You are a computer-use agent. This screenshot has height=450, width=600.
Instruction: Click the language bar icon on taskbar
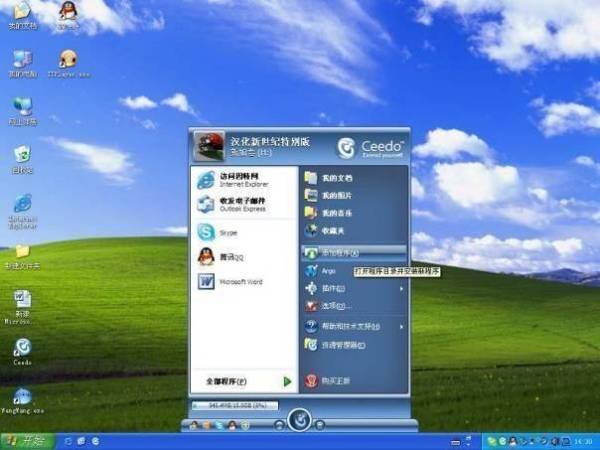pyautogui.click(x=455, y=442)
